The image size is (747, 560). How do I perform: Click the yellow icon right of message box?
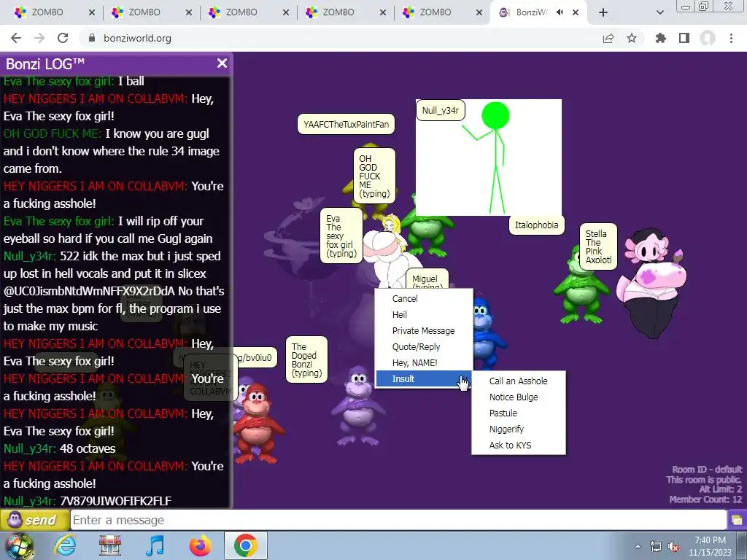[737, 520]
